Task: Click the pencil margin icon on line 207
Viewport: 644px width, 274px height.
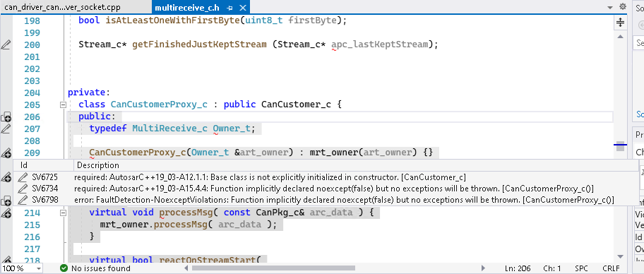Action: [6, 129]
